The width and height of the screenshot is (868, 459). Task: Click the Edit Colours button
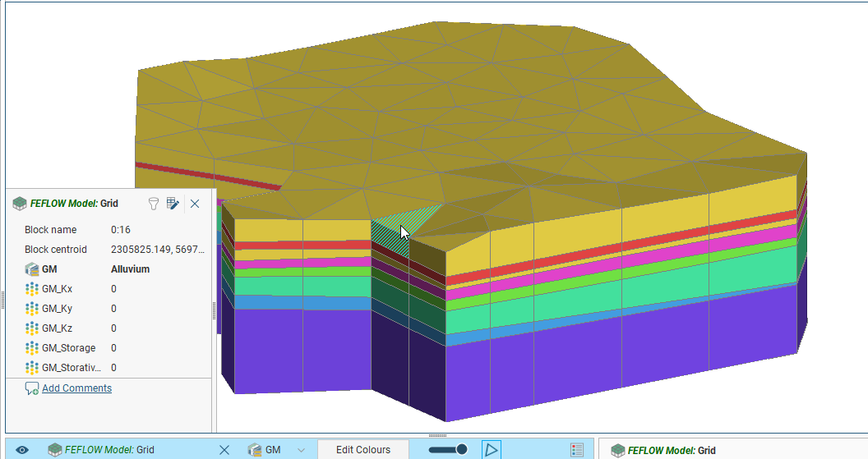[x=362, y=450]
